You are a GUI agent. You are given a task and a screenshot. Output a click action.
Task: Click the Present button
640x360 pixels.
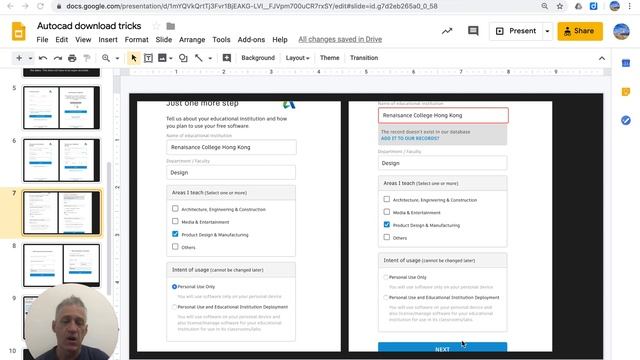516,31
